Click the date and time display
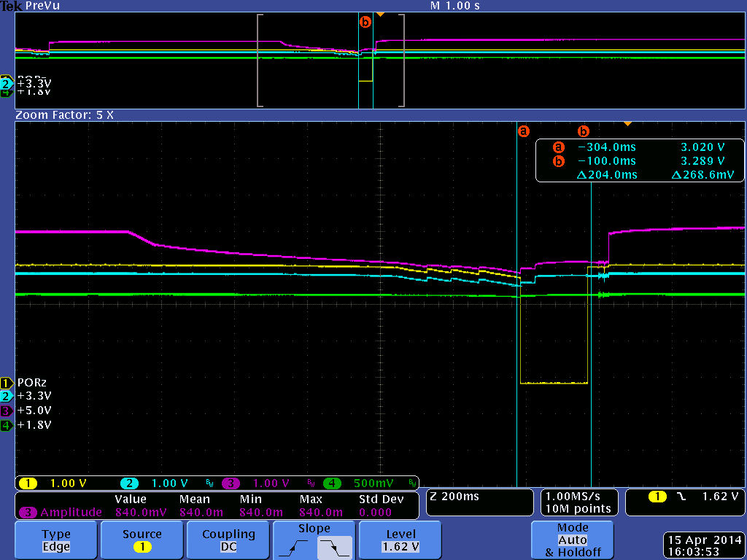The height and width of the screenshot is (560, 747). pyautogui.click(x=705, y=546)
